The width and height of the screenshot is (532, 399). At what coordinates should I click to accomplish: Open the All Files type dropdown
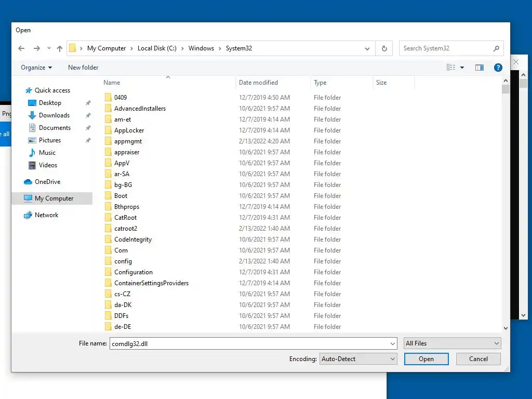pos(453,343)
